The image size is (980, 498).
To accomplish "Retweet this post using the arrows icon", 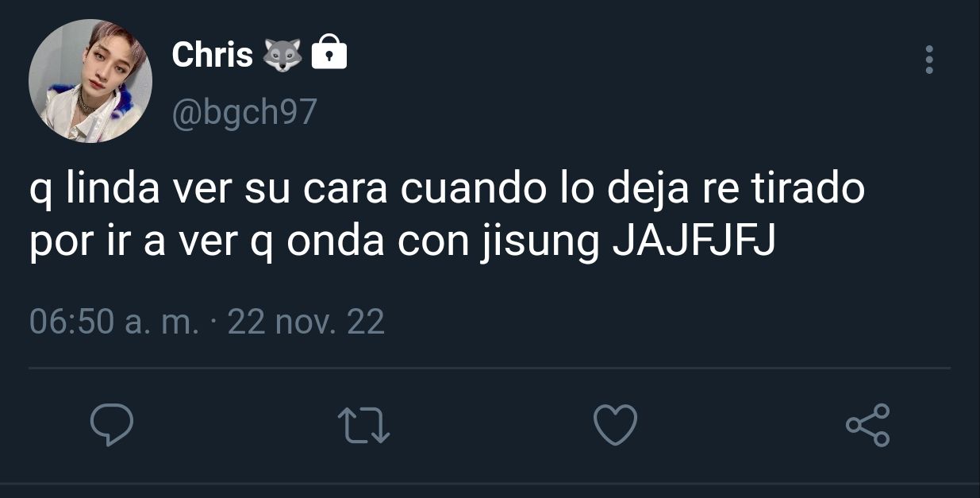I will tap(364, 425).
